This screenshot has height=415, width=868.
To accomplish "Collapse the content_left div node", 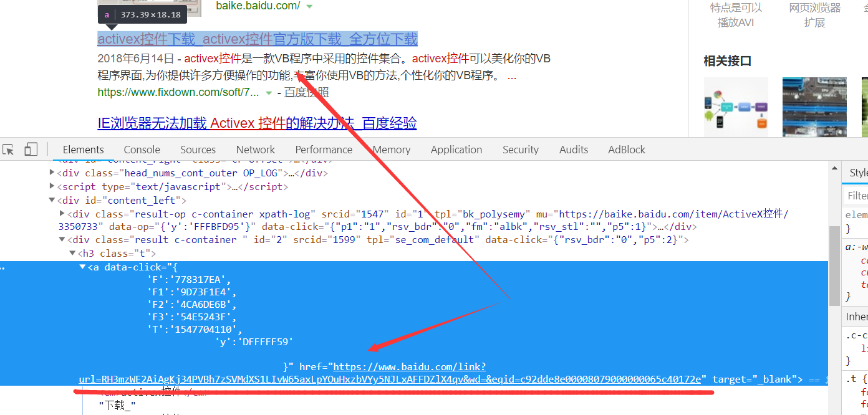I will tap(52, 200).
